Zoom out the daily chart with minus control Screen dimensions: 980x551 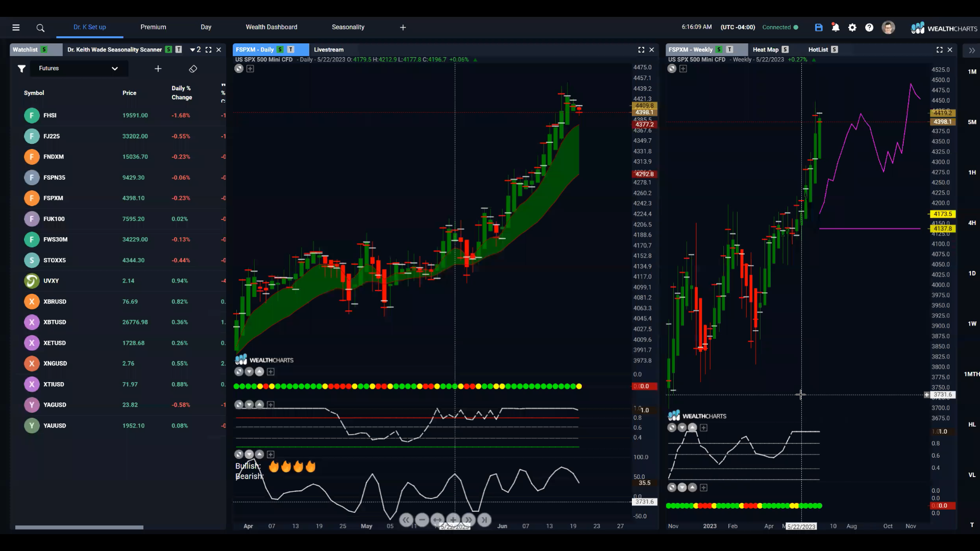coord(422,520)
